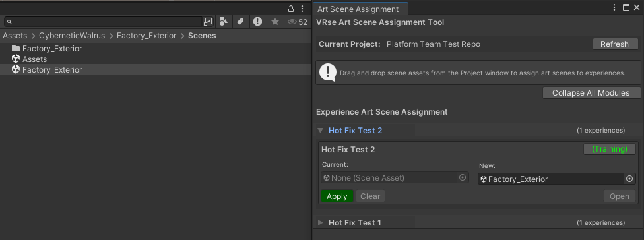Click the New: label

(487, 166)
